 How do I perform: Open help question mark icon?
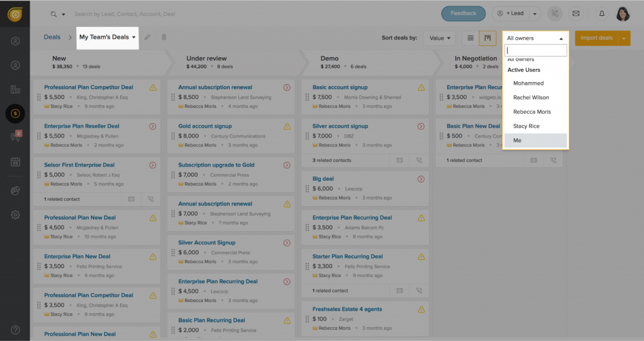click(x=15, y=330)
